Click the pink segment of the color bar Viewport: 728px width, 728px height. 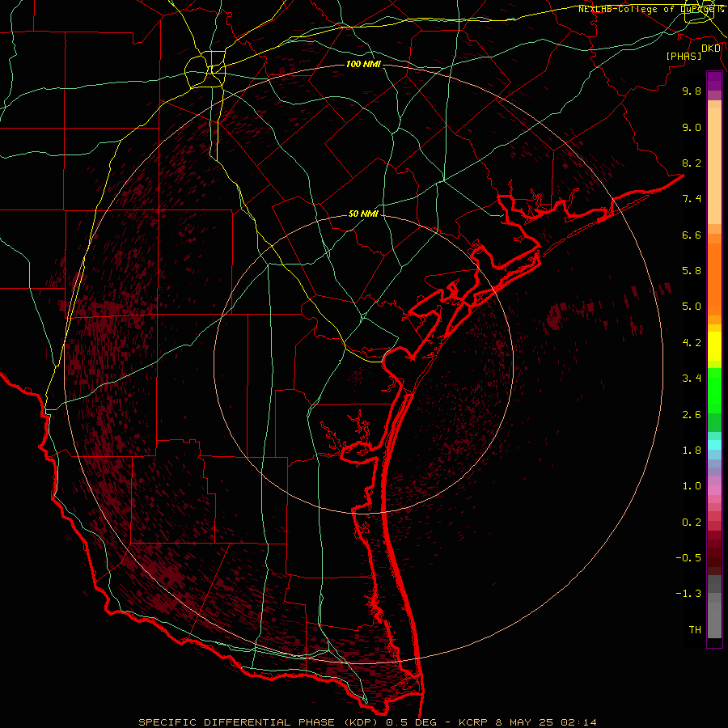point(714,490)
